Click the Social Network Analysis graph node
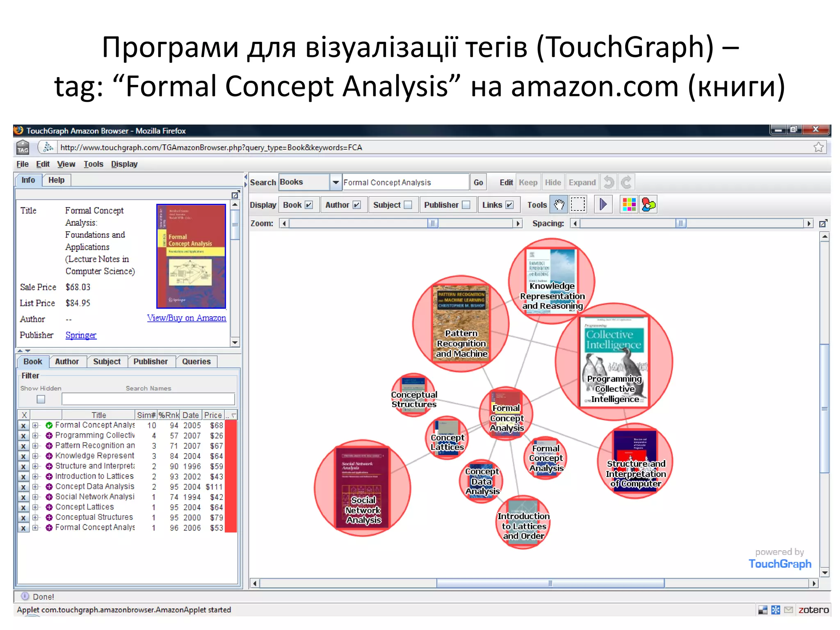840x630 pixels. (x=363, y=488)
